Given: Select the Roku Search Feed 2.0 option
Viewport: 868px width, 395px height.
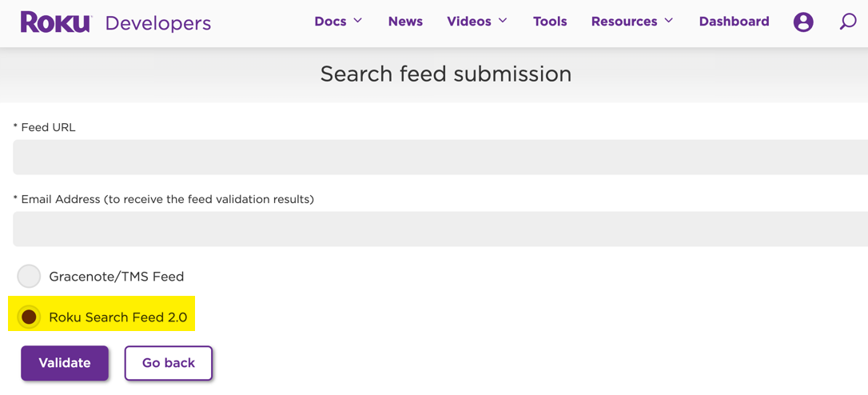Looking at the screenshot, I should (29, 317).
